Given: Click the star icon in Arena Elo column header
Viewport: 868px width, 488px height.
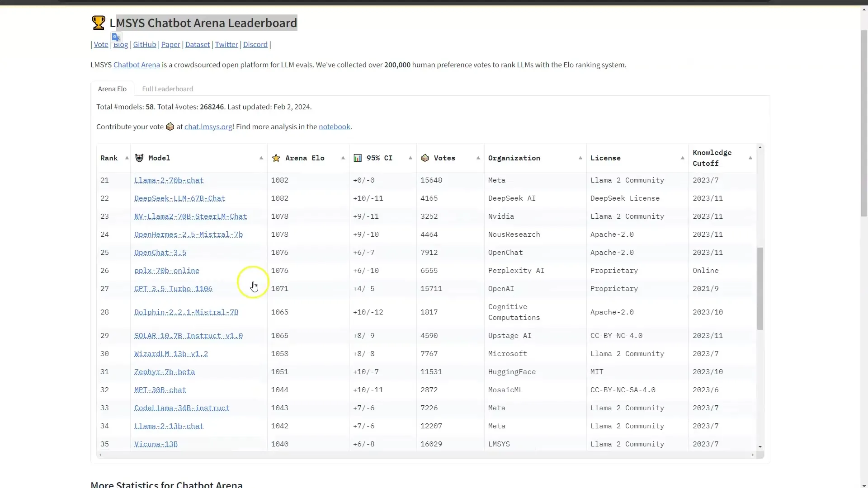Looking at the screenshot, I should 276,157.
